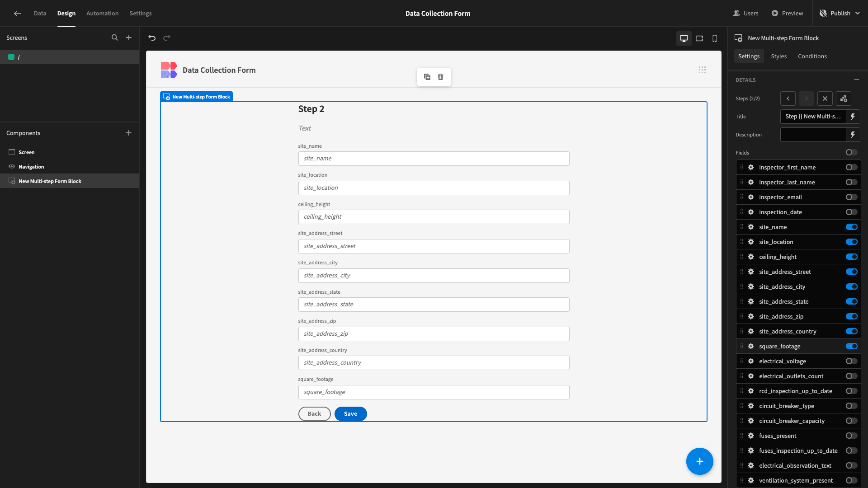Click the site_location input field
This screenshot has height=488, width=868.
pyautogui.click(x=434, y=188)
